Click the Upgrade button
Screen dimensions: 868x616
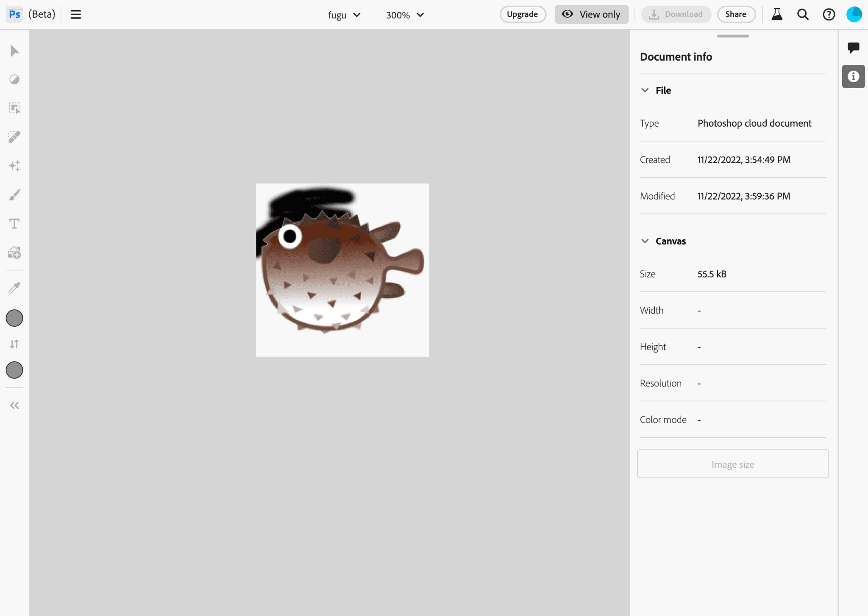[522, 14]
